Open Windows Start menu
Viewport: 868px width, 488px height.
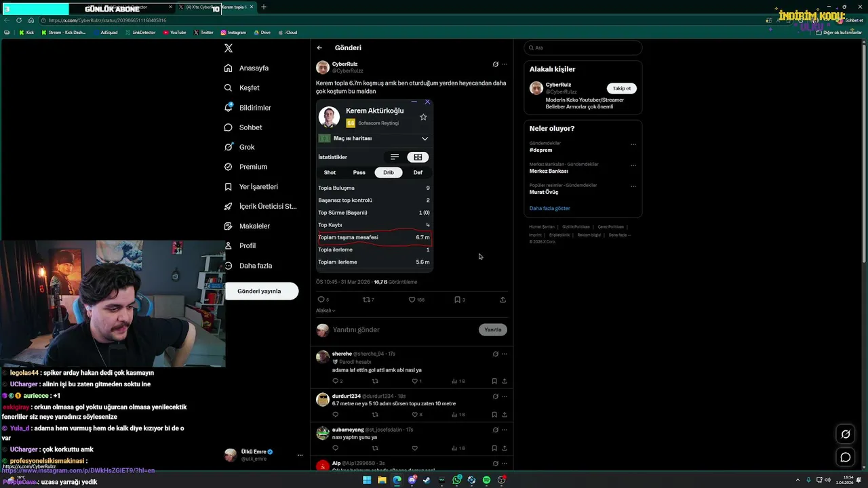coord(367,480)
